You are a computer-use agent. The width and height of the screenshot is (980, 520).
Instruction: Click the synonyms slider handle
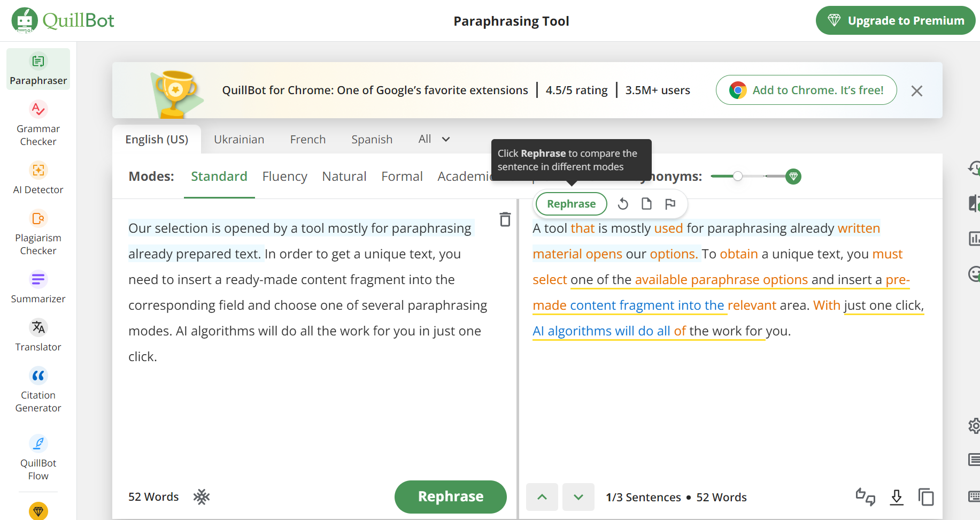738,176
